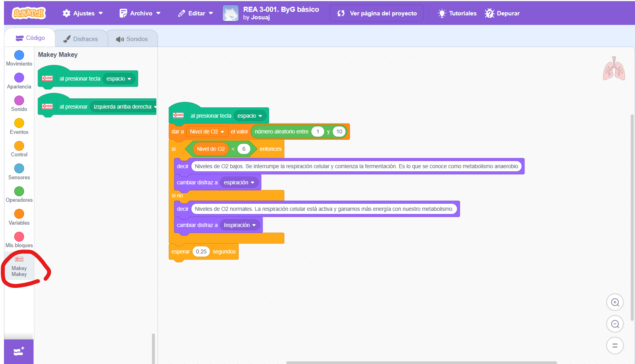Open the Archivo menu
635x364 pixels.
[x=140, y=13]
